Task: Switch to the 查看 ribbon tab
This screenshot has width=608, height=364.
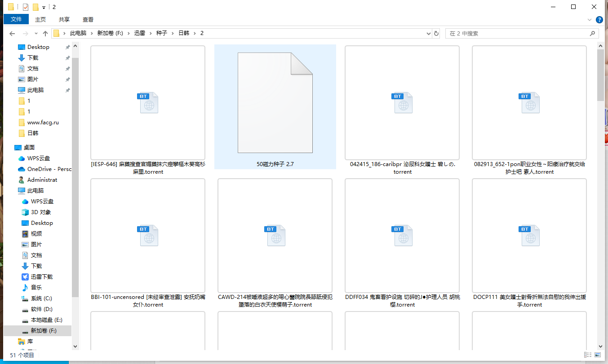Action: (88, 19)
